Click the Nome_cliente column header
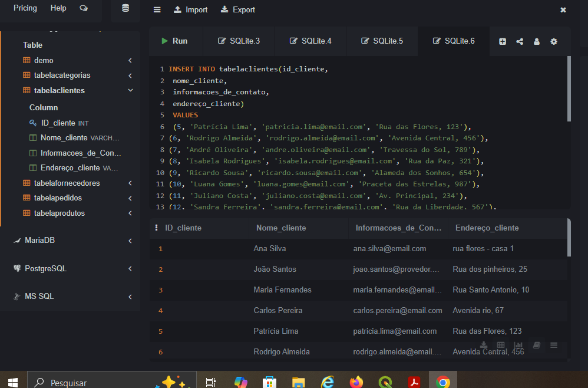 tap(281, 228)
